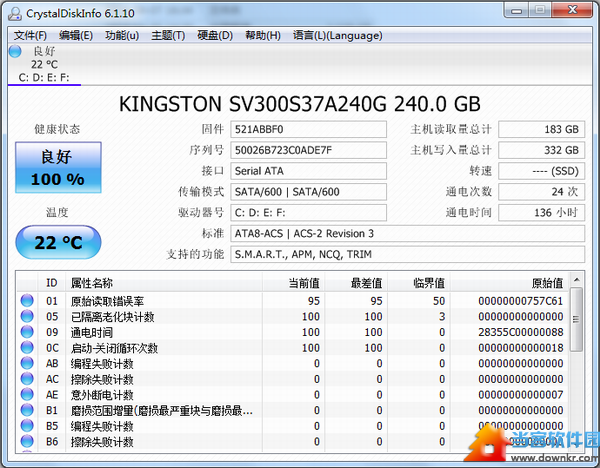Open the 帮助(H) menu

pos(263,36)
